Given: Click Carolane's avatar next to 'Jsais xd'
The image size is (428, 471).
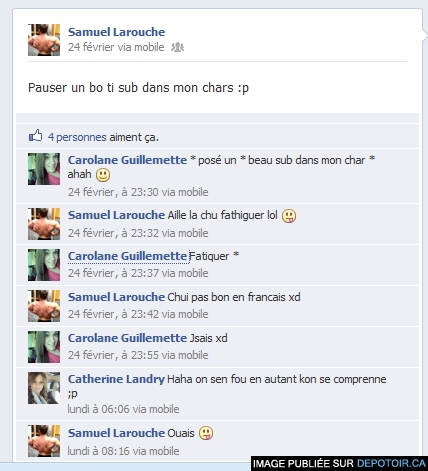Looking at the screenshot, I should [x=44, y=347].
